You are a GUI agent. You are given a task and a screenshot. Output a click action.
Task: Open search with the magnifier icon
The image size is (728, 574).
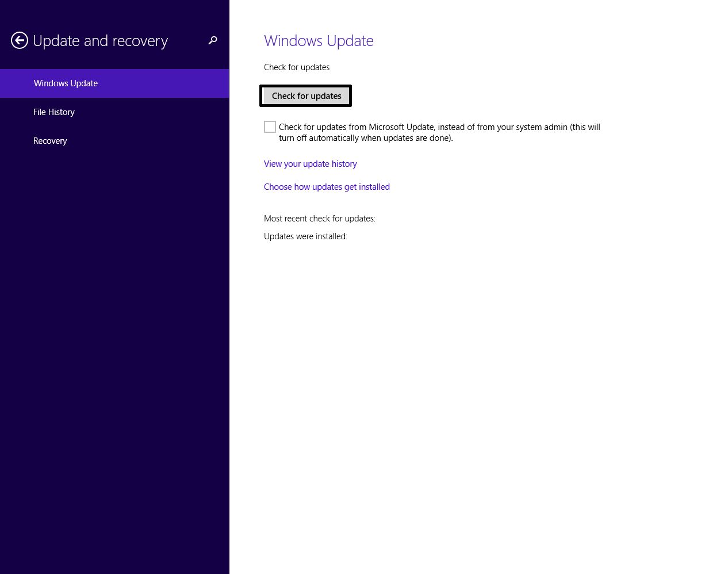[x=213, y=40]
